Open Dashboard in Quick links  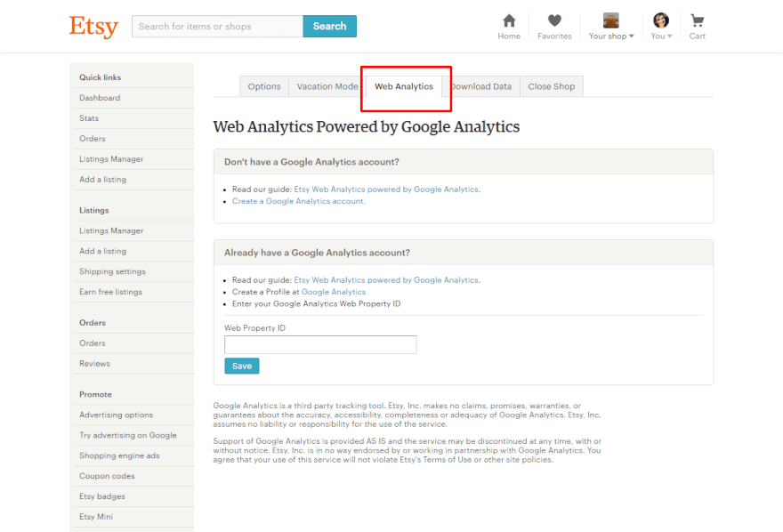(x=100, y=98)
